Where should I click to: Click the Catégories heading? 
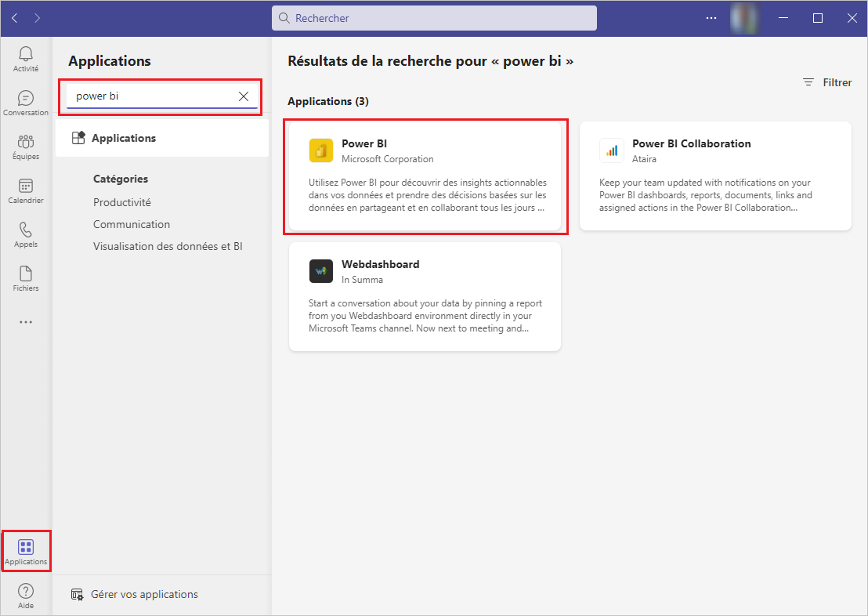point(121,179)
